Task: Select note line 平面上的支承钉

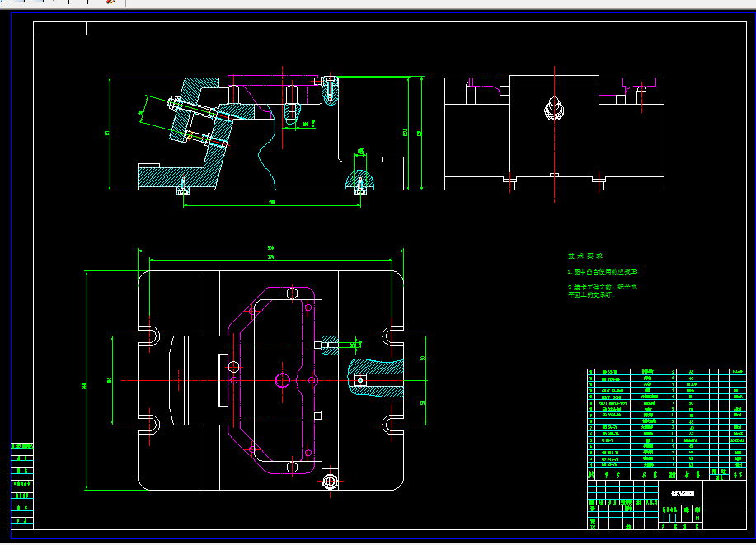Action: 591,294
